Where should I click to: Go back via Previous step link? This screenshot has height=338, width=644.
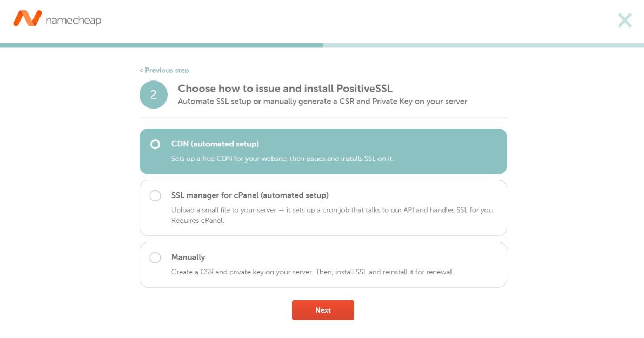tap(164, 71)
